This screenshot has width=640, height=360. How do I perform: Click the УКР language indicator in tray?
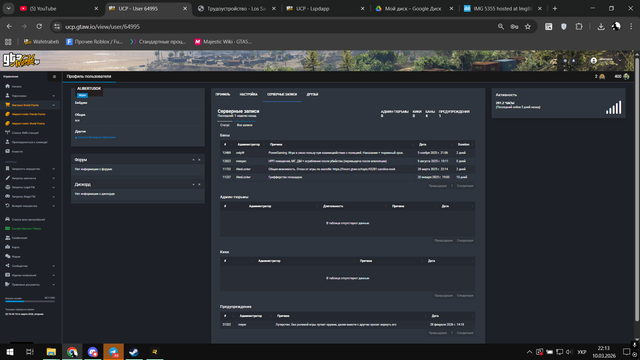[x=582, y=352]
